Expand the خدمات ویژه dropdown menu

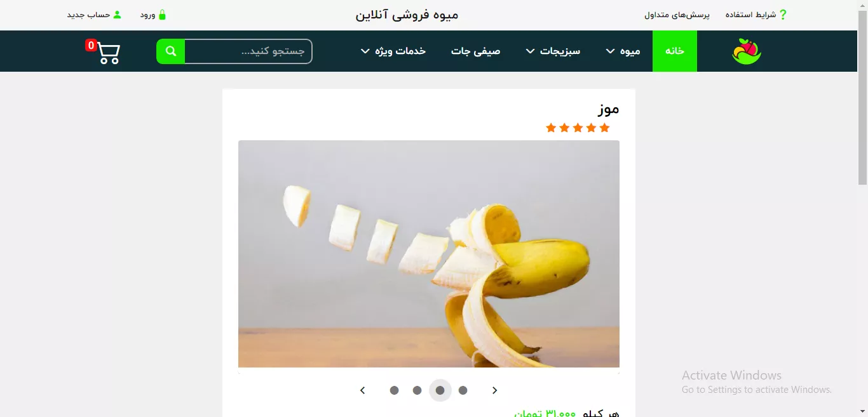pos(393,51)
